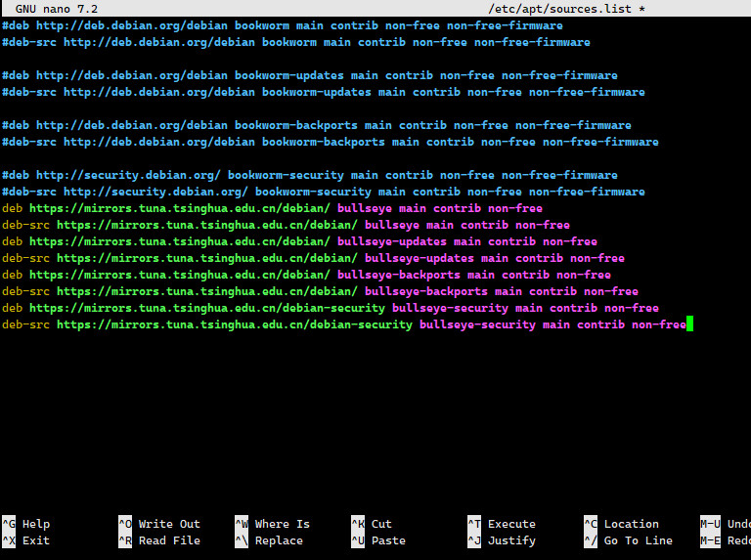Click the ^/ key hint
This screenshot has height=560, width=751.
591,540
